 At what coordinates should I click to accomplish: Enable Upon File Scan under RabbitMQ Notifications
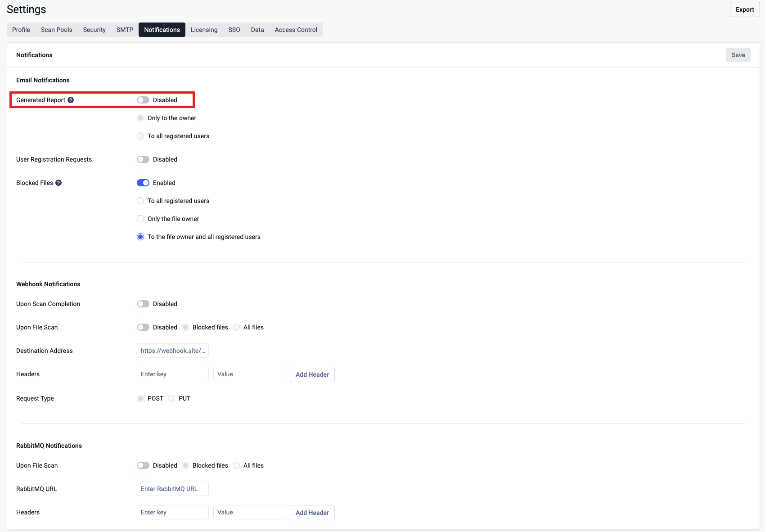point(143,465)
